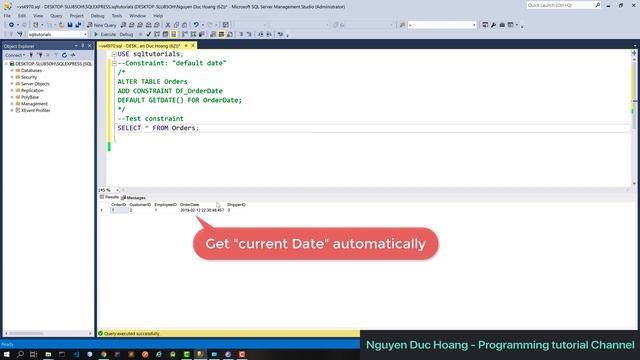Open the find combo box in the toolbar

tap(442, 25)
